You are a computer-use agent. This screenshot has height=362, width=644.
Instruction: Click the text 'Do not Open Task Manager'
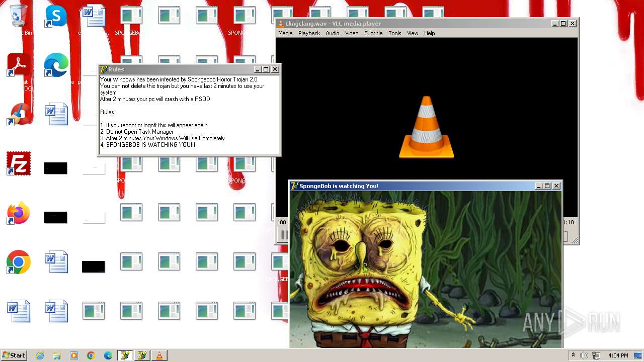coord(140,132)
